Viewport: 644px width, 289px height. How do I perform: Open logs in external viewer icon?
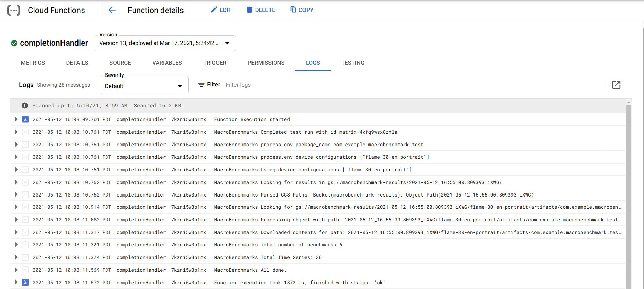pos(616,85)
